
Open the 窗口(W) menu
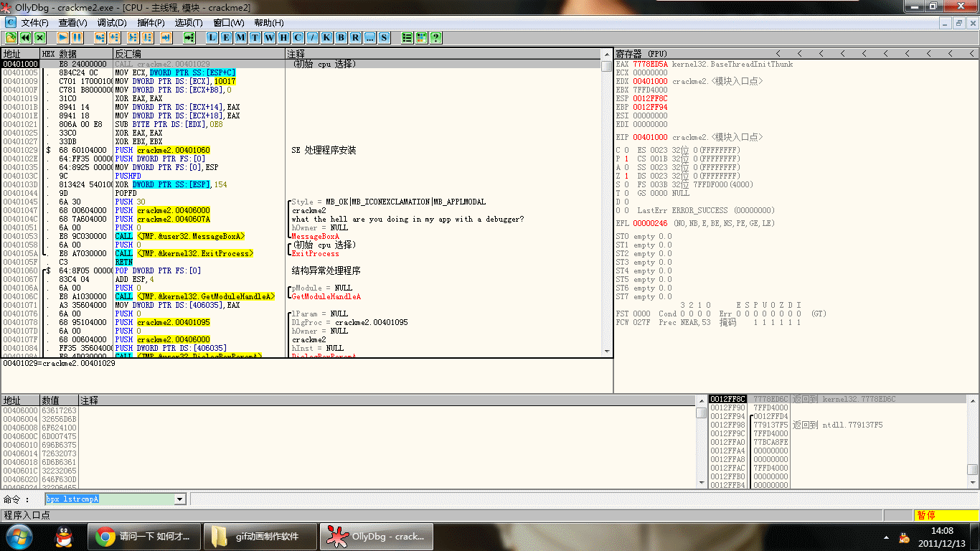tap(229, 23)
